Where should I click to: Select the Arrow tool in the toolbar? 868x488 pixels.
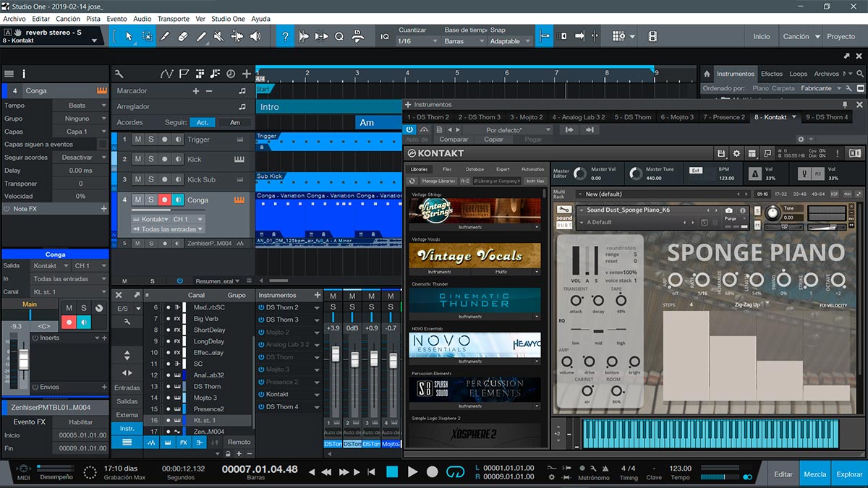click(x=129, y=36)
